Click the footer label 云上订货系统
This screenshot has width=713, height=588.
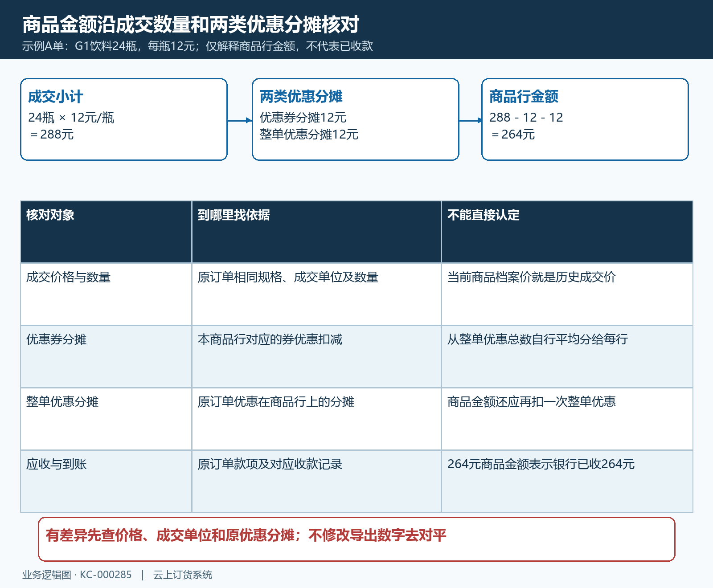[x=183, y=575]
